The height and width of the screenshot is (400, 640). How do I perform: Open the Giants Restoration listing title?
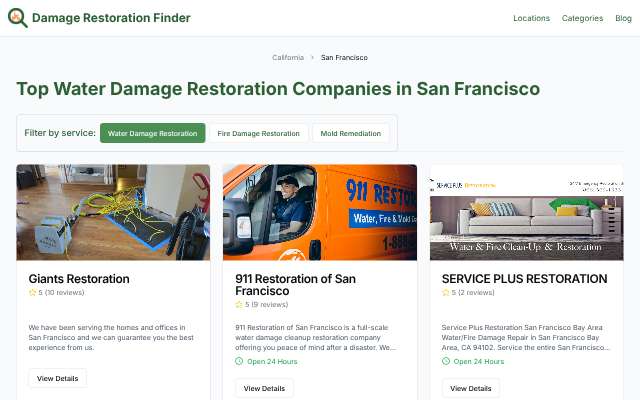click(x=79, y=279)
